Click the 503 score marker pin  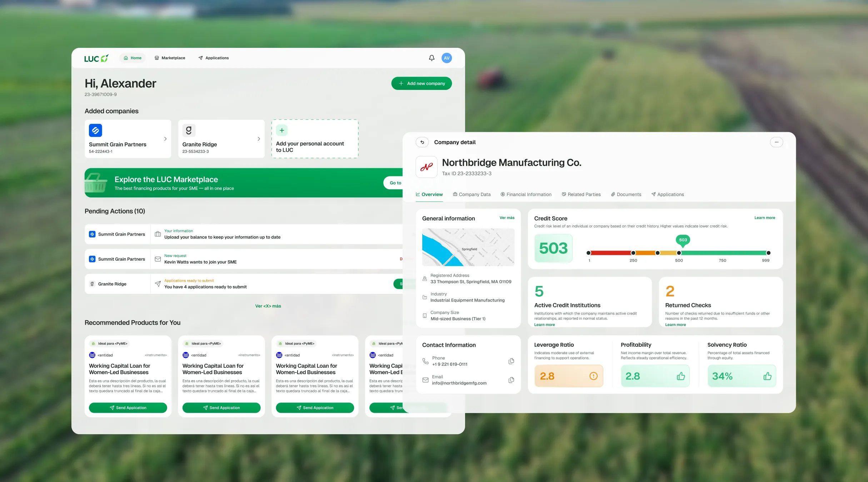pos(683,241)
